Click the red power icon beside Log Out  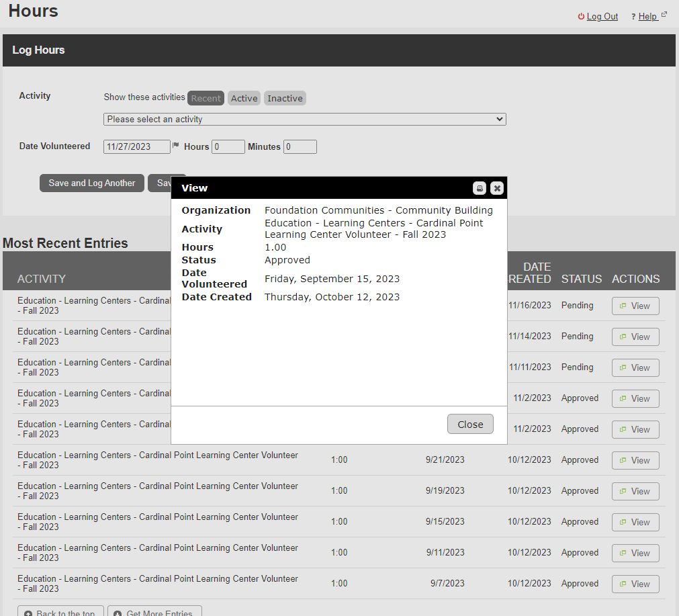tap(581, 17)
